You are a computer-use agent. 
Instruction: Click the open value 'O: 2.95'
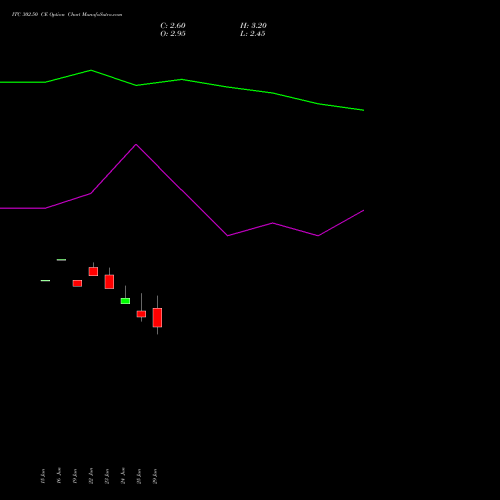coord(173,34)
